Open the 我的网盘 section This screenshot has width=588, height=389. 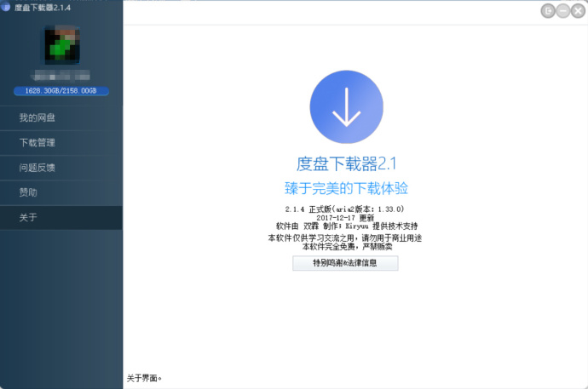pos(61,118)
